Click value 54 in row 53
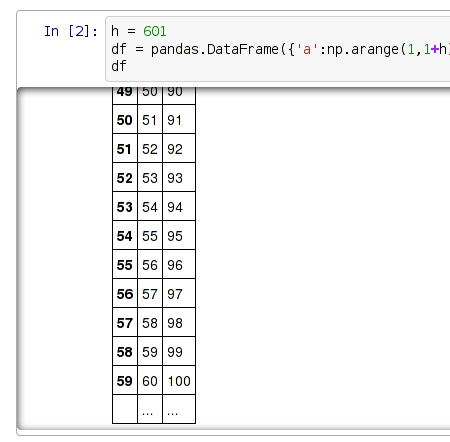 (x=150, y=206)
